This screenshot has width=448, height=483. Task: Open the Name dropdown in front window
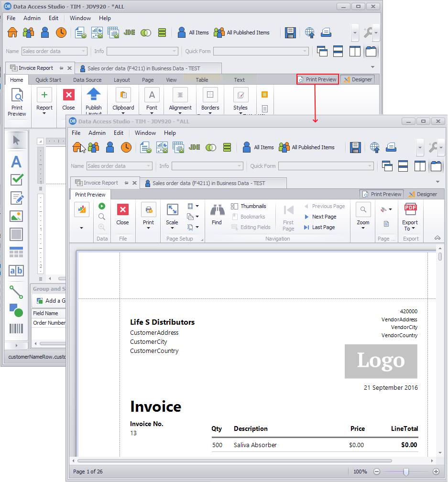148,166
